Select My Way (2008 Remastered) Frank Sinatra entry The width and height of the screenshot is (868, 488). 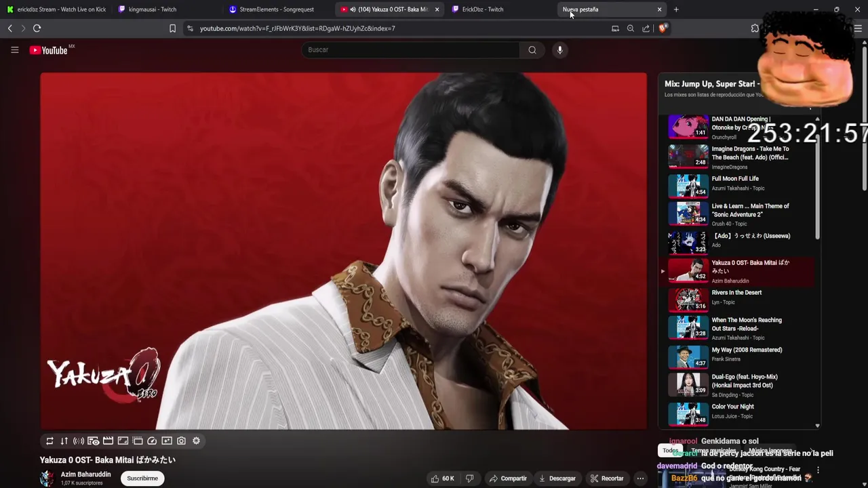(738, 355)
